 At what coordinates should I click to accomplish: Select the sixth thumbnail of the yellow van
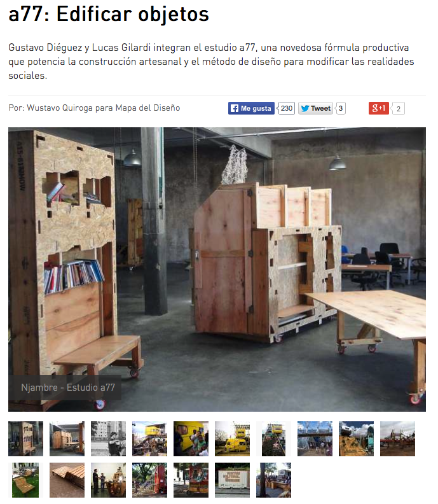point(232,438)
